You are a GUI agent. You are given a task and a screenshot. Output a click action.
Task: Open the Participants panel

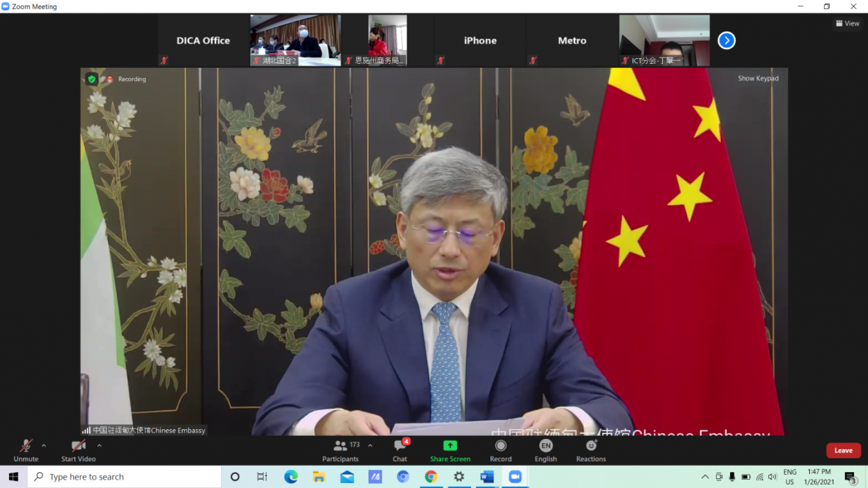[340, 449]
